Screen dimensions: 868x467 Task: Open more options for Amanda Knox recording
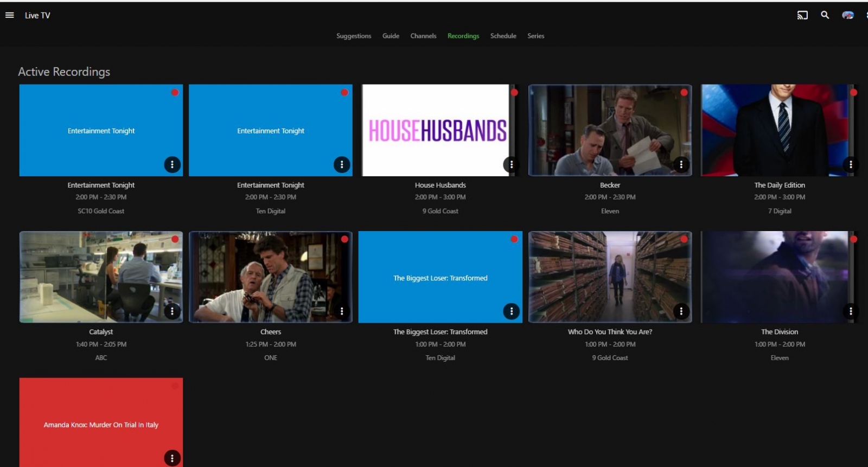pos(172,458)
